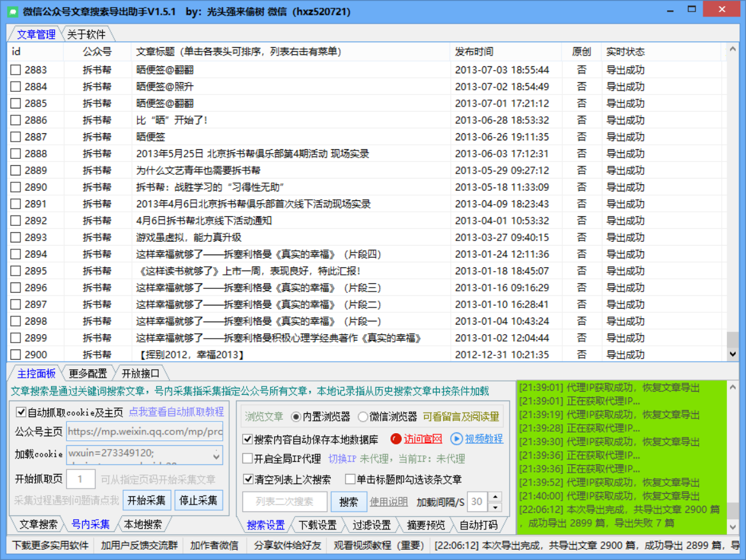This screenshot has height=560, width=746.
Task: Uncheck 搜索内容自动保存本地数据库
Action: pos(247,439)
